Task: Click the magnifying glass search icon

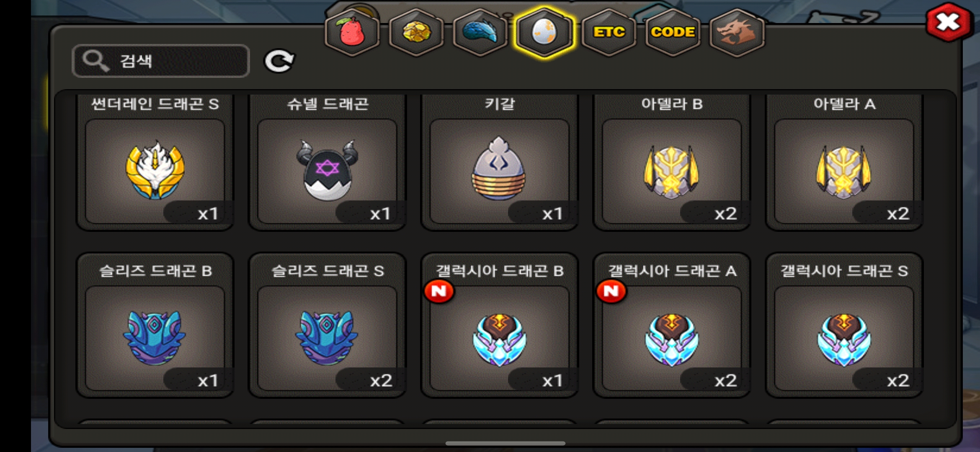Action: tap(95, 61)
